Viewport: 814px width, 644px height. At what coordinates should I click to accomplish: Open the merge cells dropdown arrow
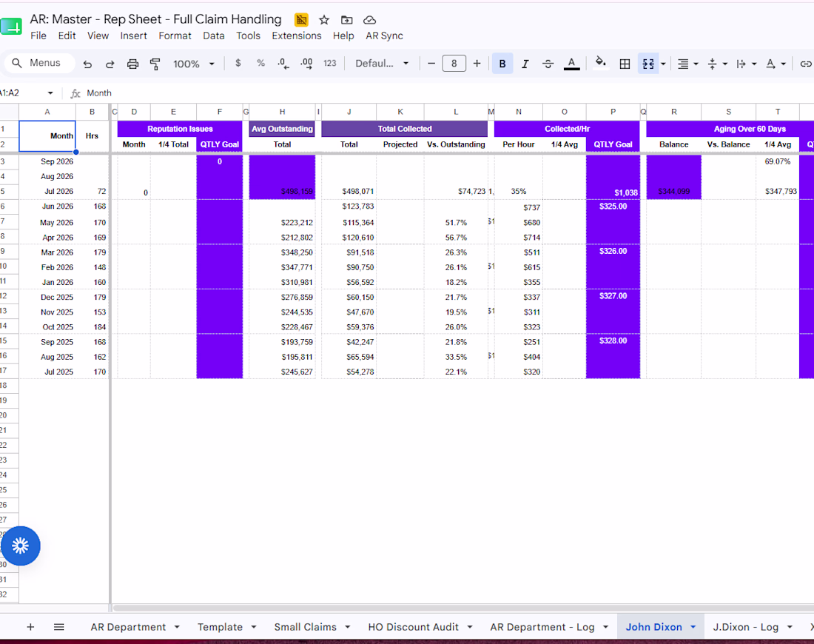click(663, 64)
